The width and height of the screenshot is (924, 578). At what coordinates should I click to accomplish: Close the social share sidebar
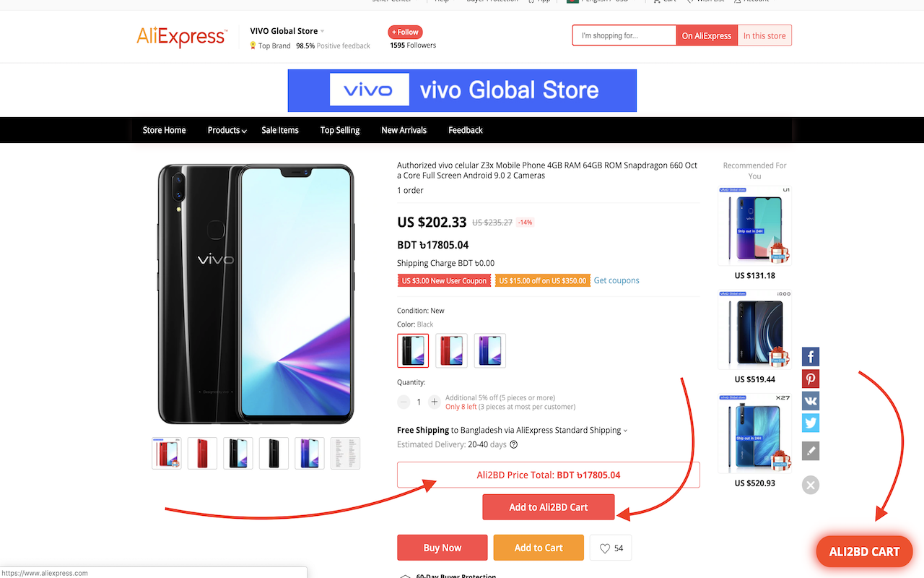pyautogui.click(x=811, y=485)
